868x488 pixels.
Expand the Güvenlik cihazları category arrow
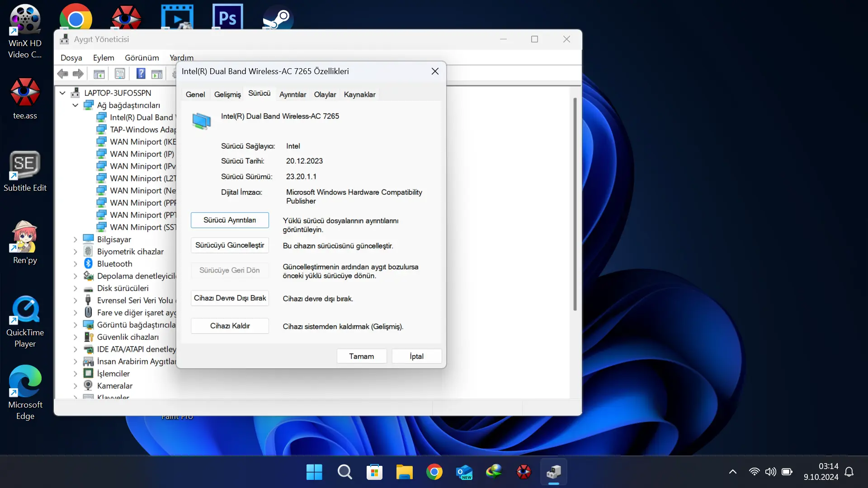[75, 337]
